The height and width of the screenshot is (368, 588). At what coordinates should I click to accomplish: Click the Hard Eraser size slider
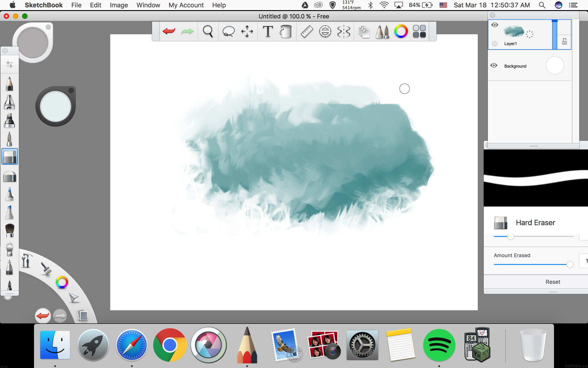point(533,236)
